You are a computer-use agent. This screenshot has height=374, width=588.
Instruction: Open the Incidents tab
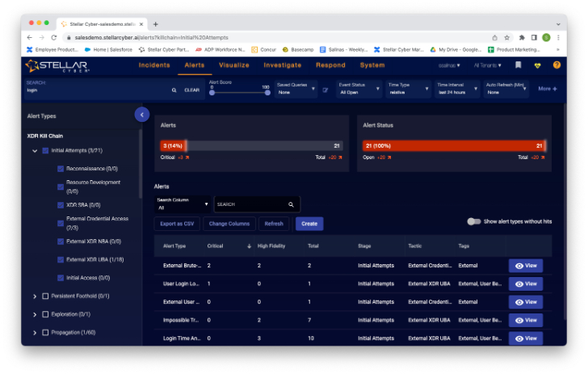click(x=154, y=65)
